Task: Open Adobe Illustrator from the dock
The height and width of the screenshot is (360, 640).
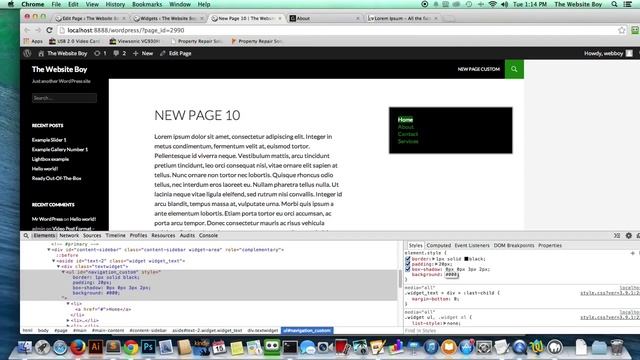Action: click(96, 347)
